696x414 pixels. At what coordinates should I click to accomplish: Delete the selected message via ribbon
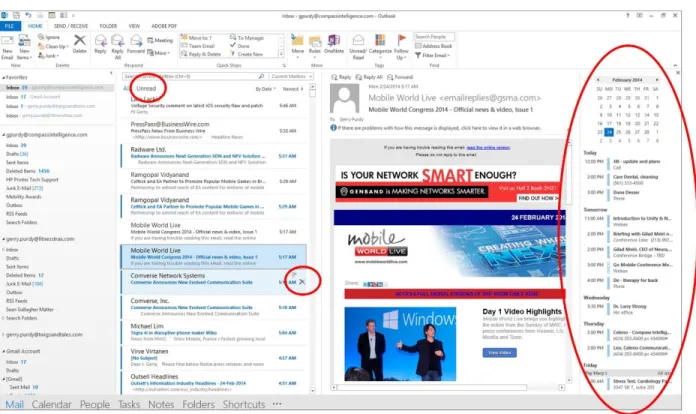pos(79,44)
